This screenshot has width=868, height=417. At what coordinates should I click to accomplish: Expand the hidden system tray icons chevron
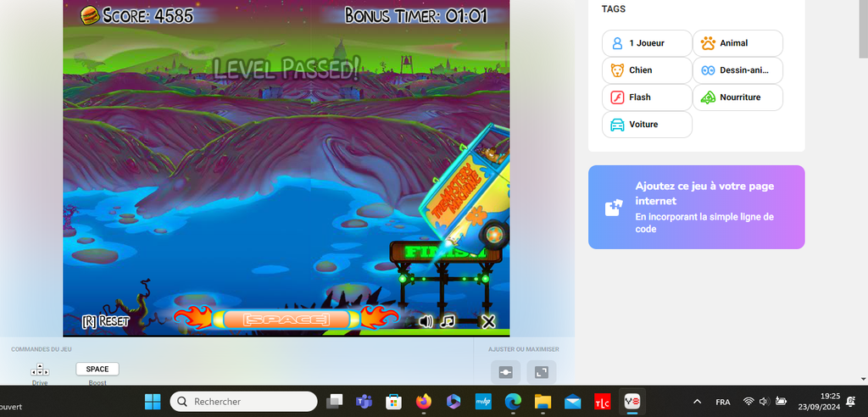pyautogui.click(x=697, y=401)
